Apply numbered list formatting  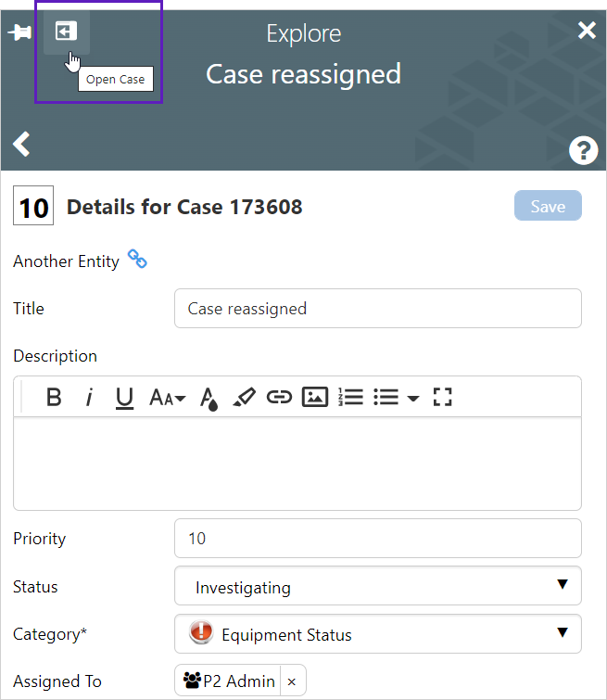[x=350, y=397]
